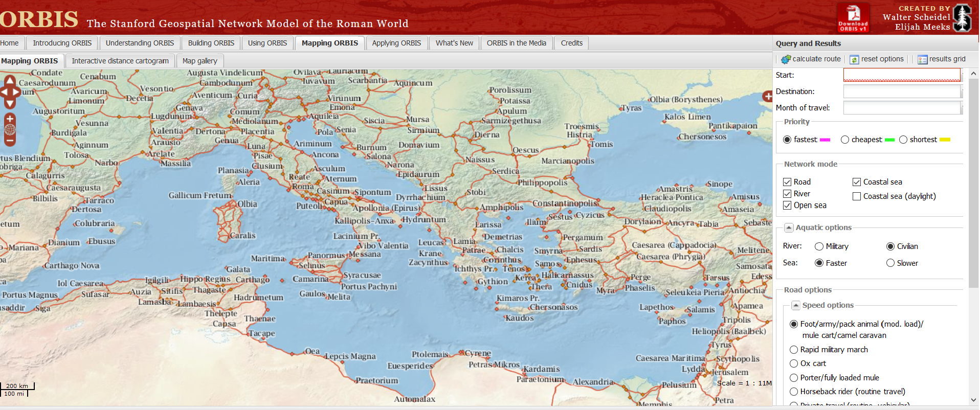Click the ORBIS logo title
The height and width of the screenshot is (410, 980).
tap(39, 19)
